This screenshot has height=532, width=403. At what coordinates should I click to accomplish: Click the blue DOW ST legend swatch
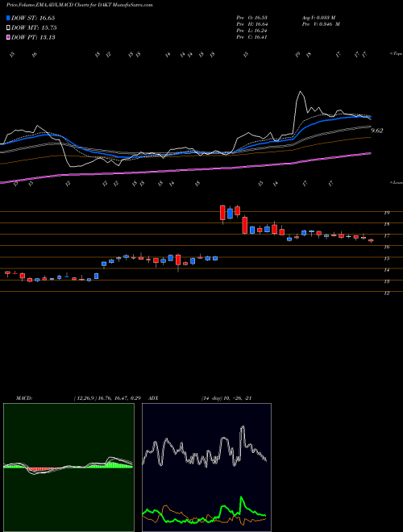coord(8,18)
